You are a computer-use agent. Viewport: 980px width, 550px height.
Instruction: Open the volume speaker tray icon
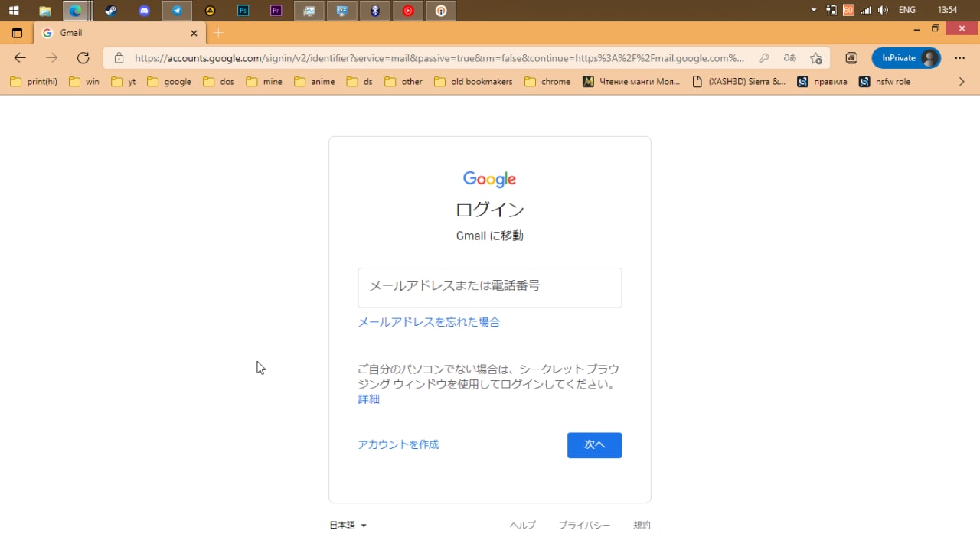tap(883, 11)
